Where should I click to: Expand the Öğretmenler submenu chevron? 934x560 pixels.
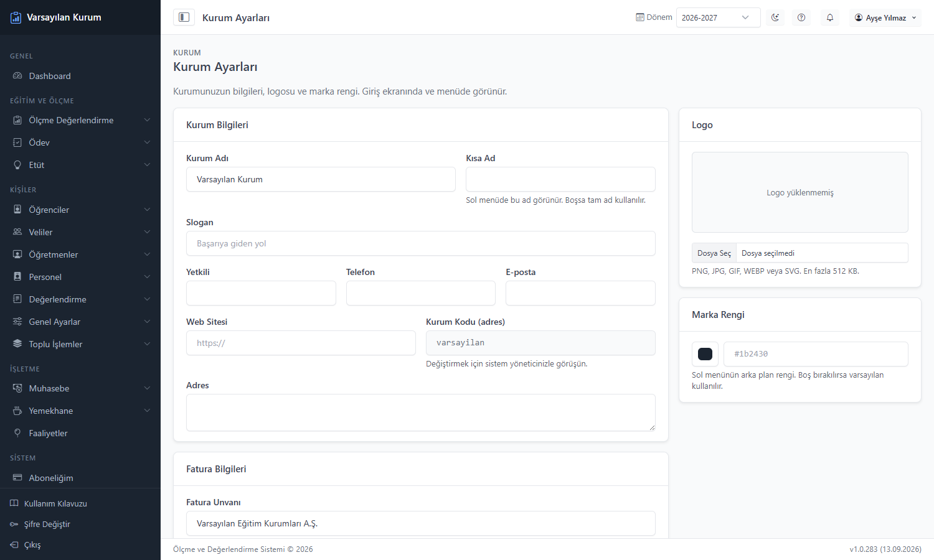pos(147,254)
